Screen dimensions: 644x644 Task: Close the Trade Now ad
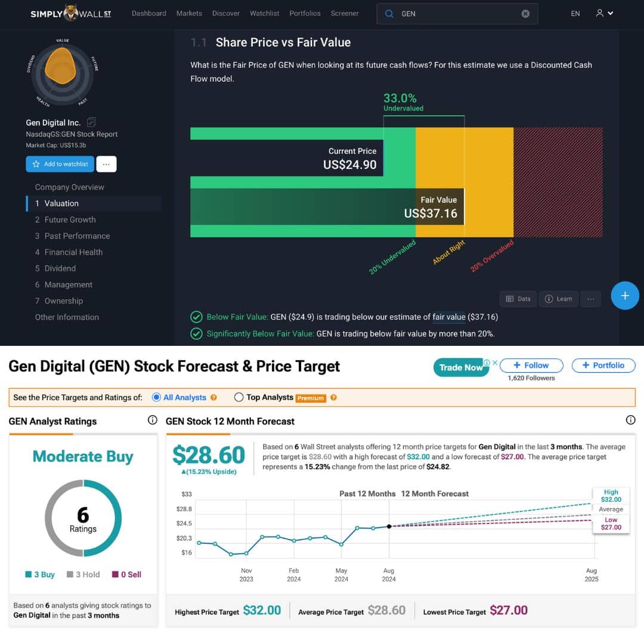(x=495, y=363)
